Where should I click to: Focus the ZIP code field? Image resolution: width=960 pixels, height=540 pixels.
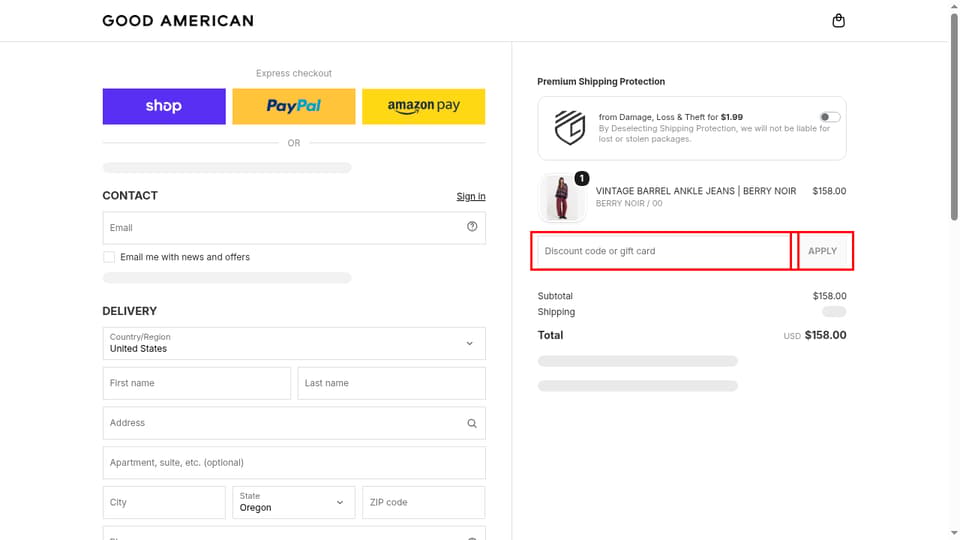[424, 502]
